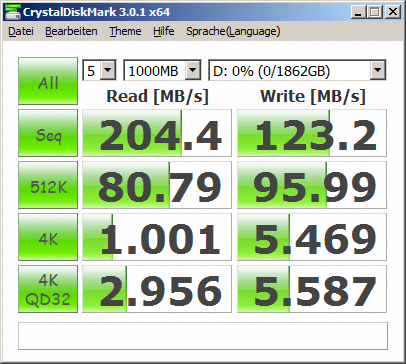Viewport: 406px width, 364px height.
Task: Select the 4K QD32 write result 5.587
Action: coord(312,289)
